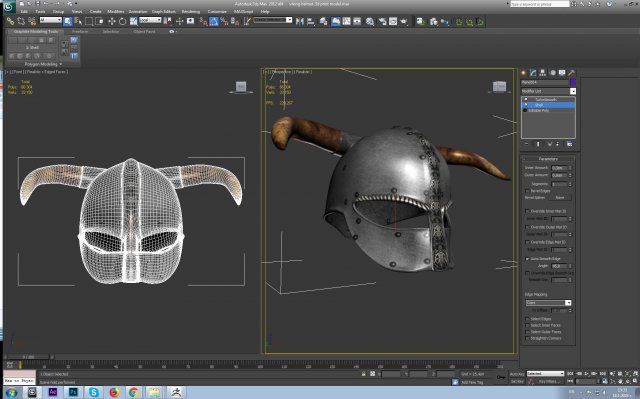This screenshot has width=640, height=399.
Task: Click Inner Amount spinner arrows
Action: [570, 168]
